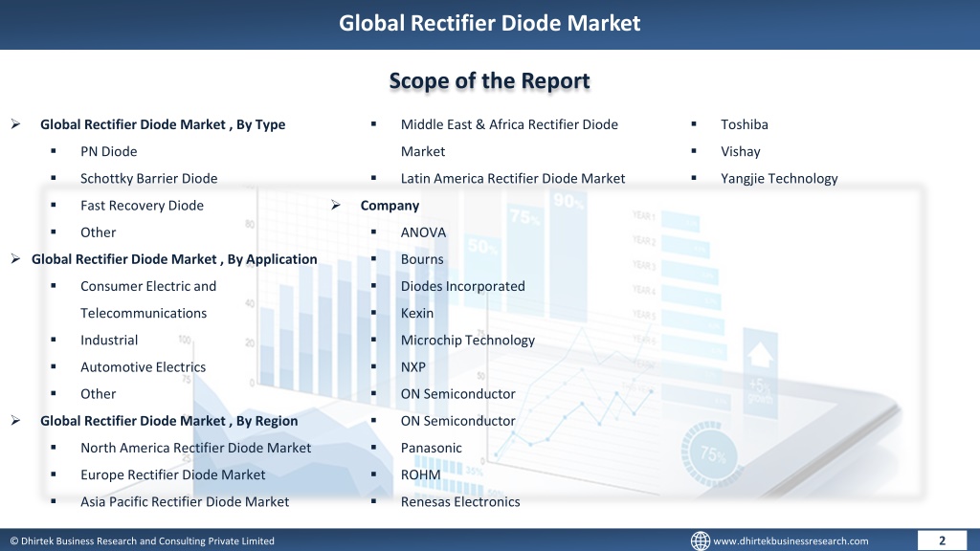Click the page number 2 box
The height and width of the screenshot is (551, 980).
942,540
